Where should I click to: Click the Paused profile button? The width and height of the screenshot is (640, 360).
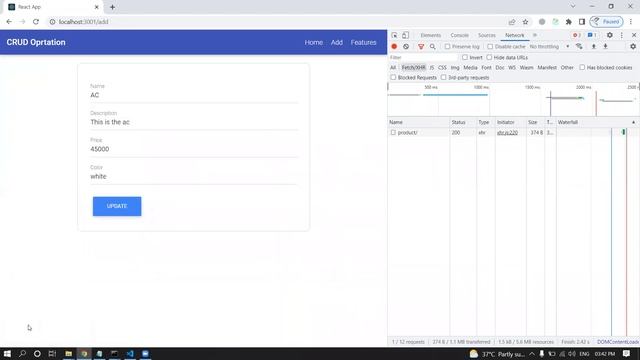pos(607,22)
